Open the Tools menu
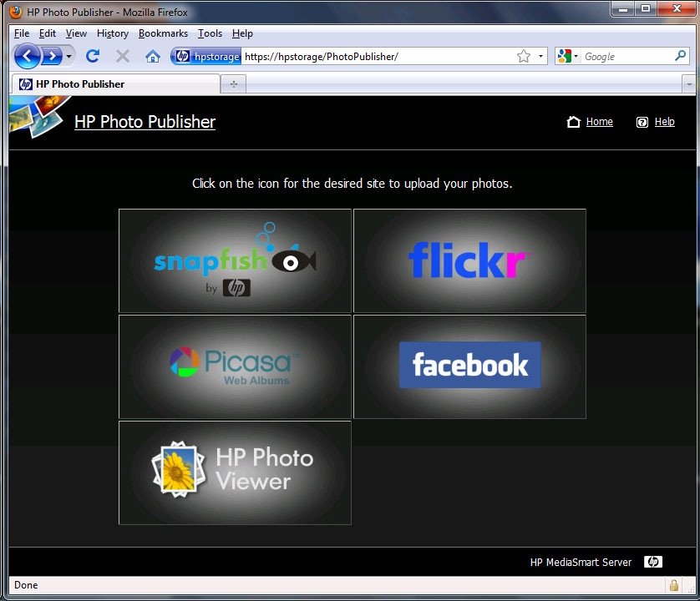 [210, 33]
